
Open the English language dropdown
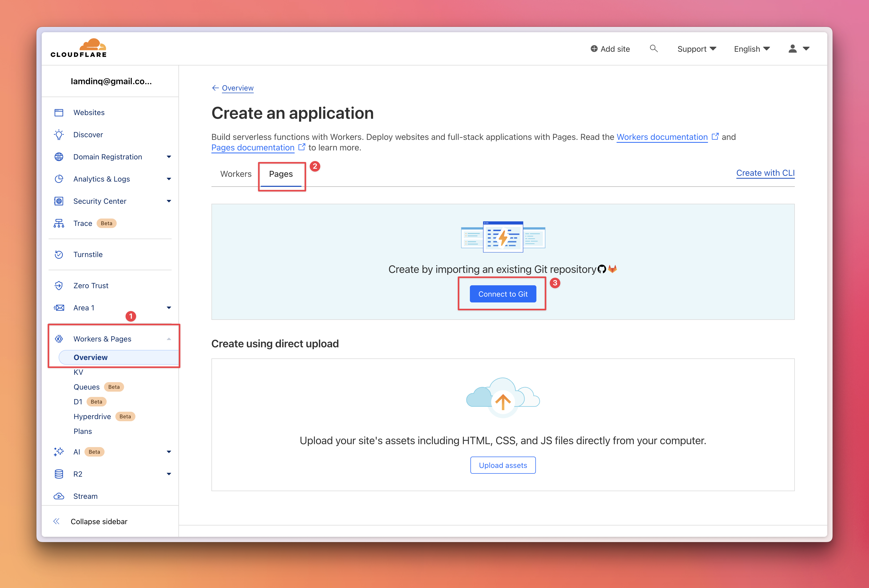[752, 49]
